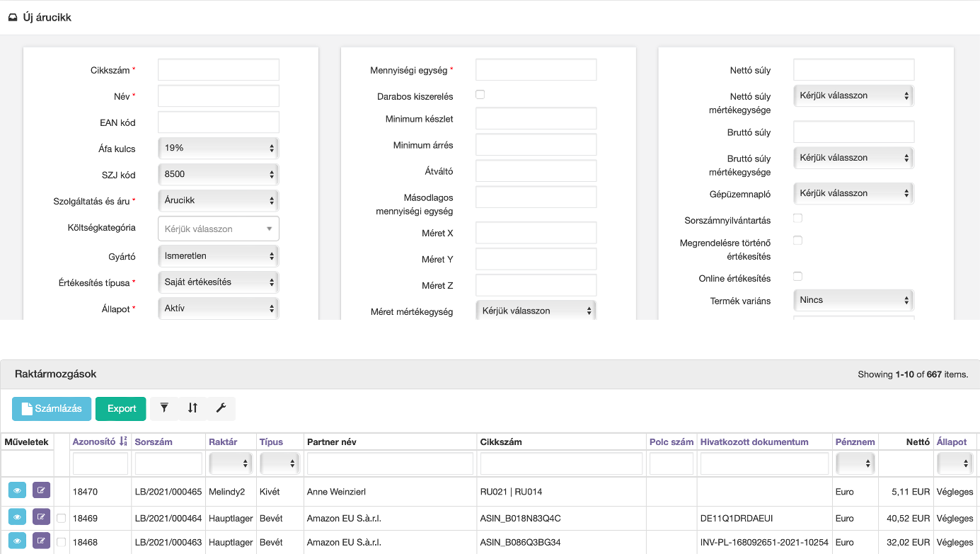Open the Raktár column filter dropdown
This screenshot has width=980, height=554.
click(x=230, y=463)
